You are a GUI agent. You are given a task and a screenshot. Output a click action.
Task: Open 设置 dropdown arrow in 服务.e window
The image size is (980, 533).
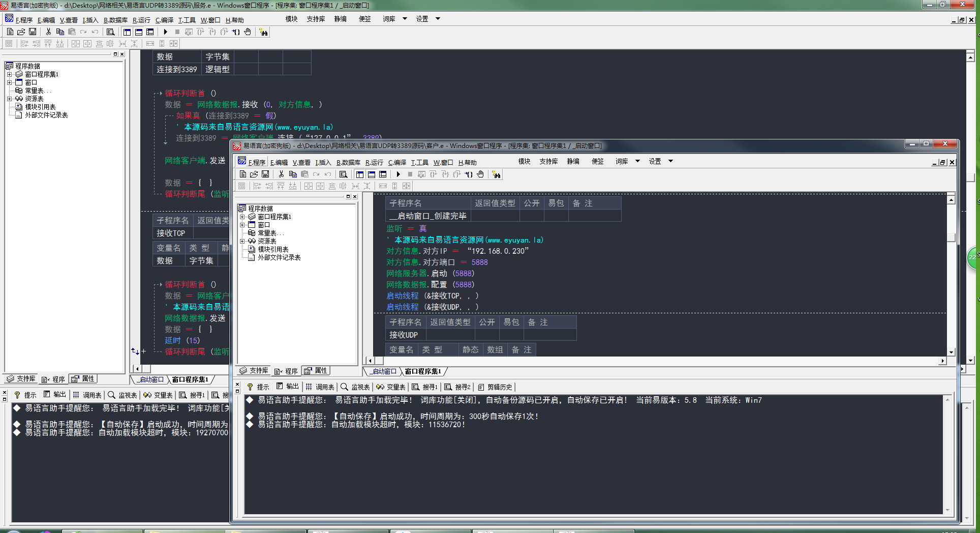(x=438, y=19)
